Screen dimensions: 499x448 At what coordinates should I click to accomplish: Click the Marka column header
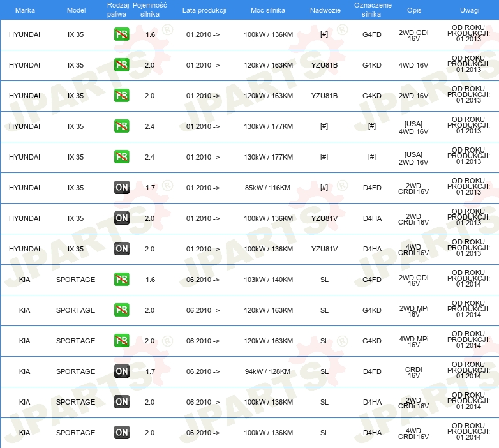(x=24, y=11)
